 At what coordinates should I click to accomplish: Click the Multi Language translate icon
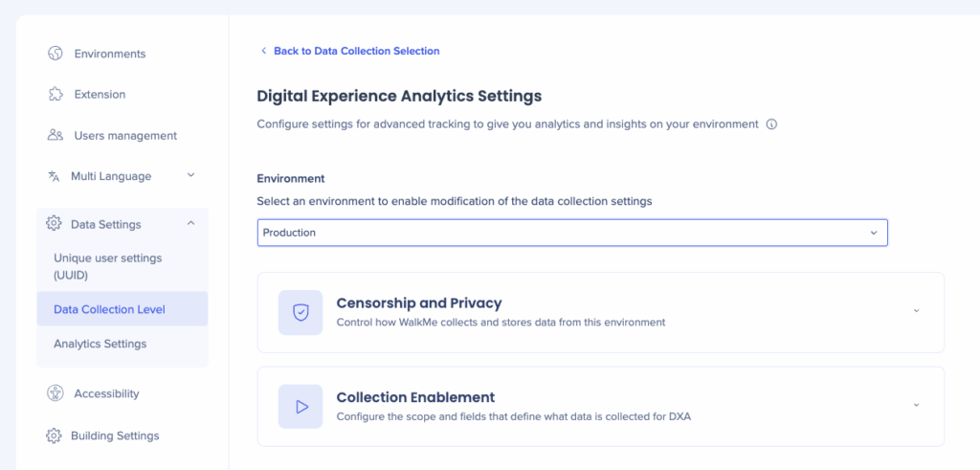pyautogui.click(x=54, y=176)
